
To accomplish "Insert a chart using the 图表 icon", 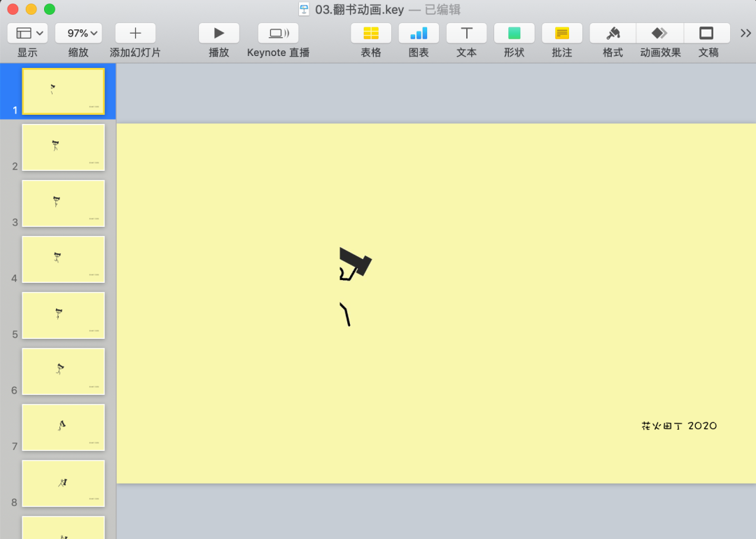I will coord(419,34).
